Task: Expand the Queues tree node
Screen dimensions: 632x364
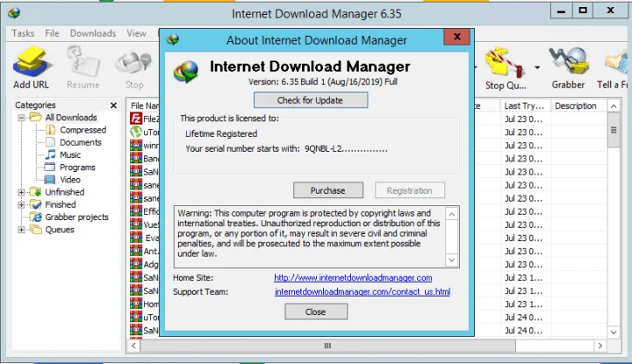Action: [21, 230]
